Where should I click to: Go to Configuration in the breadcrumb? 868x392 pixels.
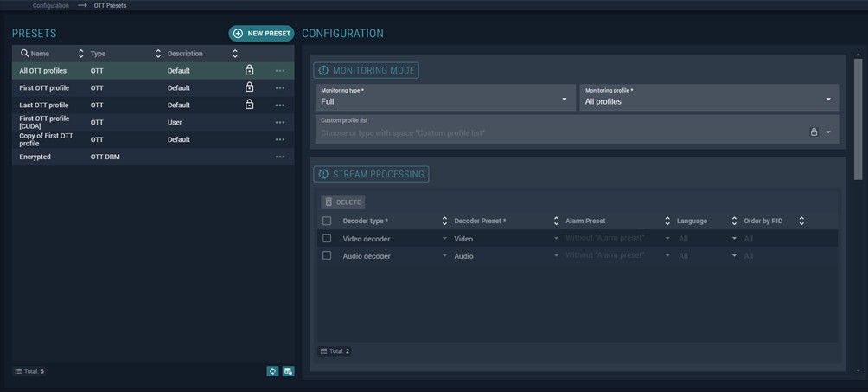click(x=51, y=5)
